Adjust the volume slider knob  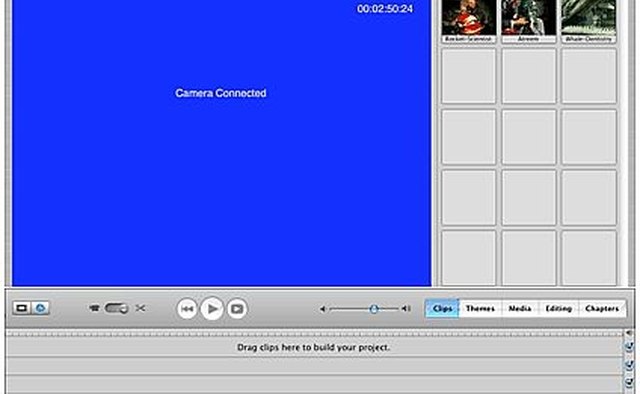373,309
